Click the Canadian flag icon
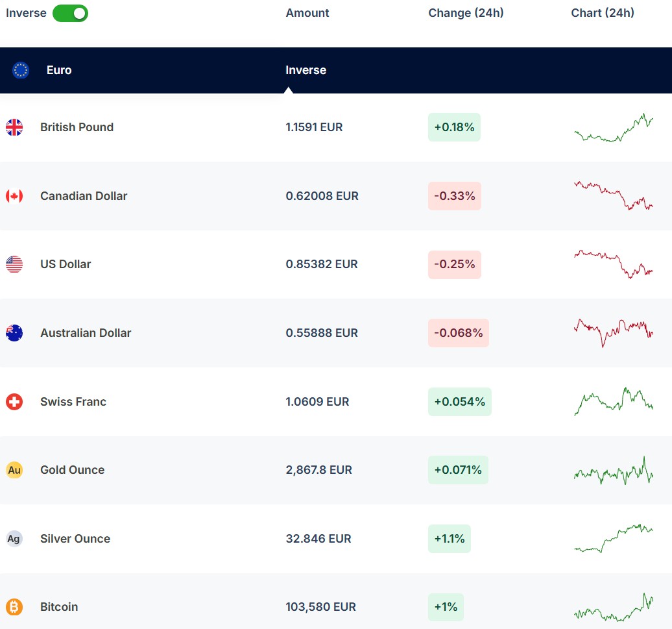The width and height of the screenshot is (672, 629). tap(14, 196)
